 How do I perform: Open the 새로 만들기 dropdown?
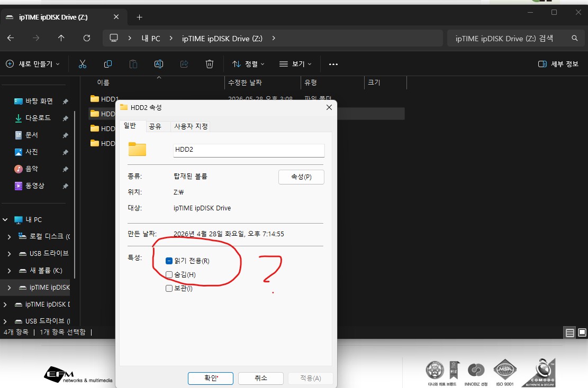33,64
